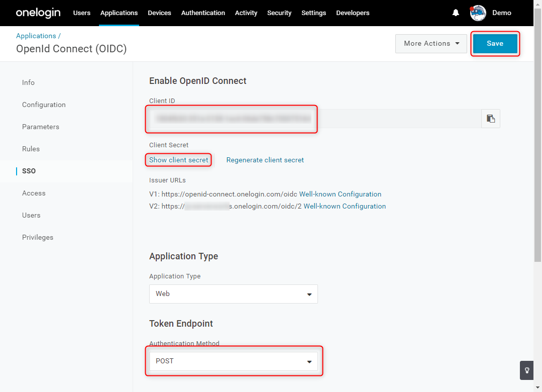Open the Developers menu

coord(353,13)
